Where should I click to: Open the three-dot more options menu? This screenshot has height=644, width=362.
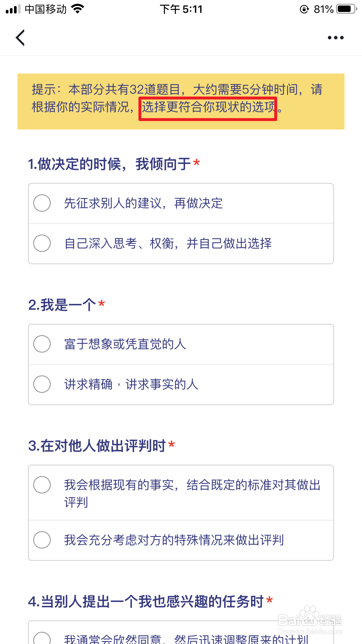pos(335,38)
